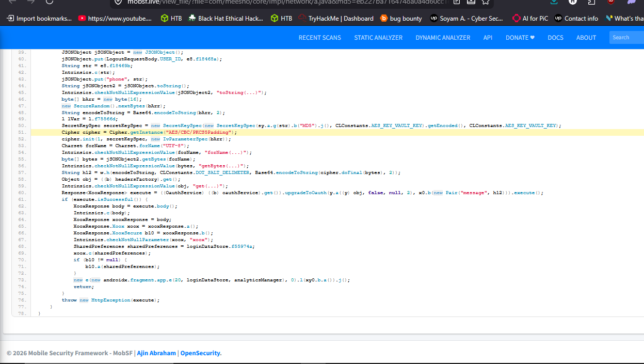Open the Black Hat Ethical Hack bookmark
Viewport: 644px width, 364px height.
[226, 19]
